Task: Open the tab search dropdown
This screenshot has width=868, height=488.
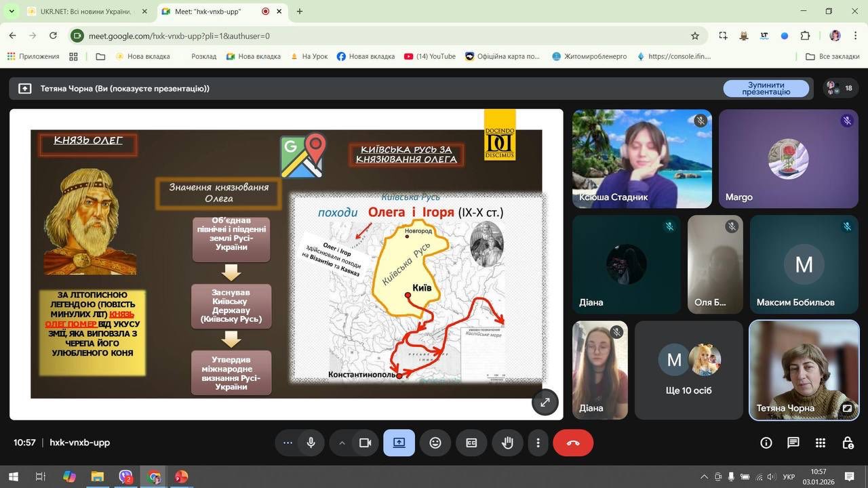Action: tap(12, 12)
